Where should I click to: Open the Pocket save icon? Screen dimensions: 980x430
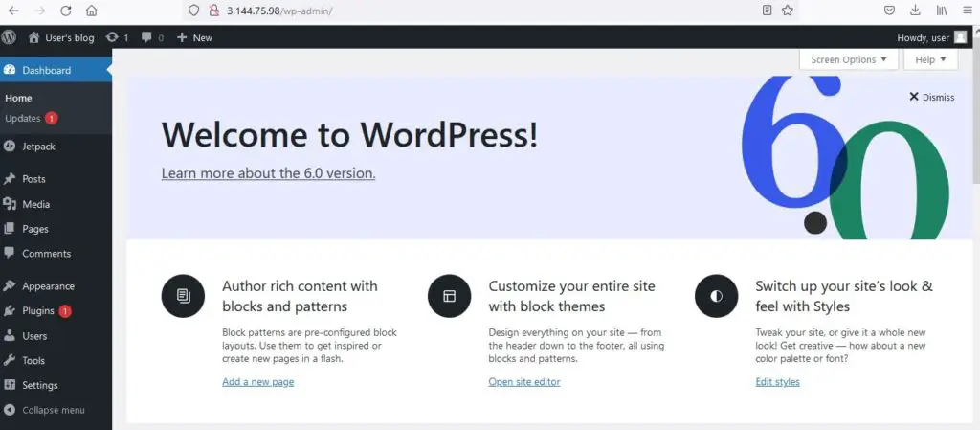coord(889,11)
